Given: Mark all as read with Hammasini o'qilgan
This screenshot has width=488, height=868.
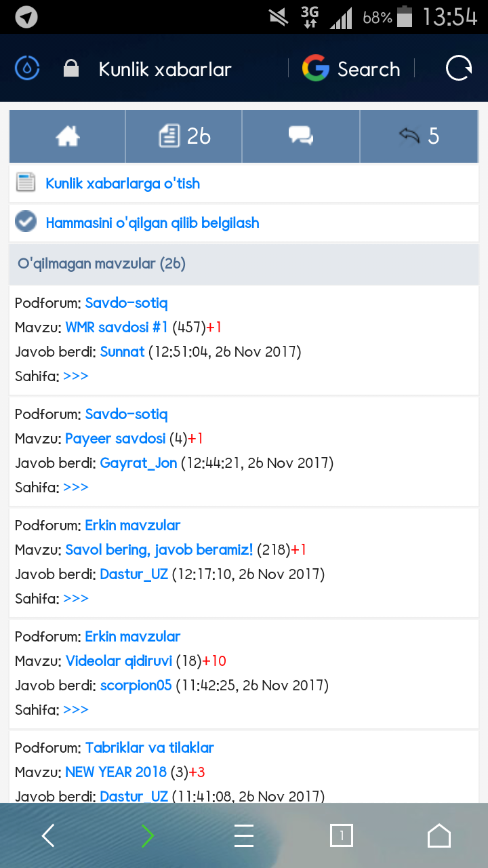Looking at the screenshot, I should point(152,223).
